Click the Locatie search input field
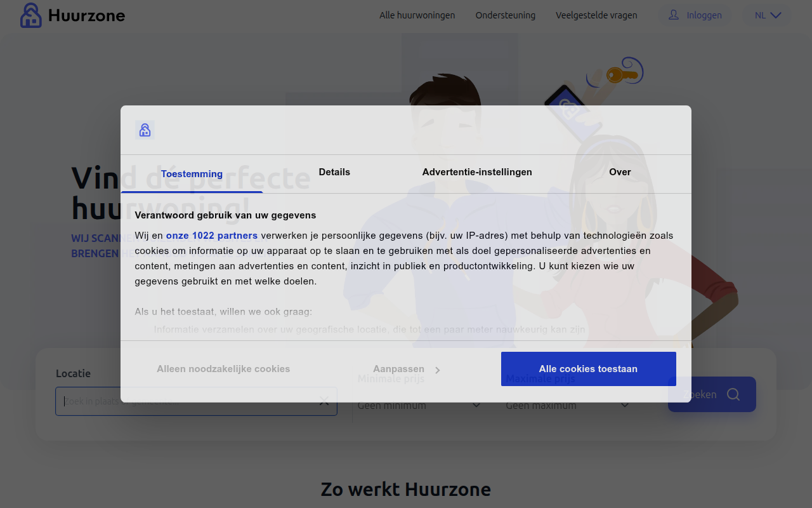Image resolution: width=812 pixels, height=508 pixels. tap(196, 401)
